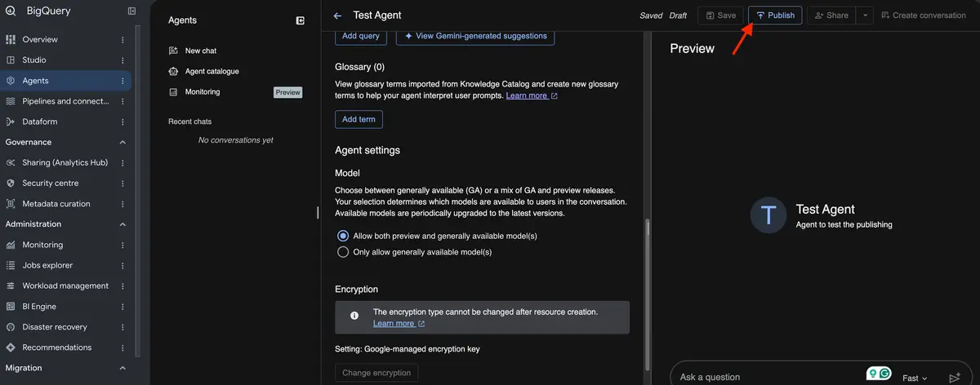Click the Jobs explorer list icon
Screen dimensions: 980x385
click(x=11, y=265)
